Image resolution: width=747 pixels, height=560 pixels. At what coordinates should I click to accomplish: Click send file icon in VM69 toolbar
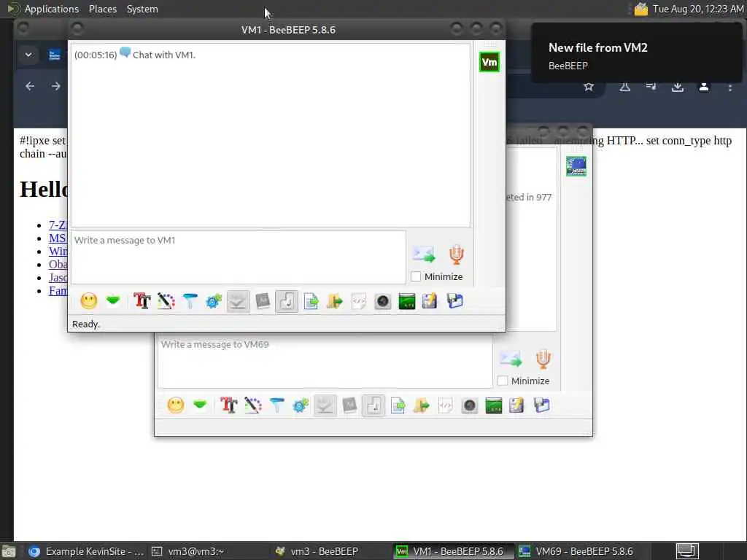398,405
